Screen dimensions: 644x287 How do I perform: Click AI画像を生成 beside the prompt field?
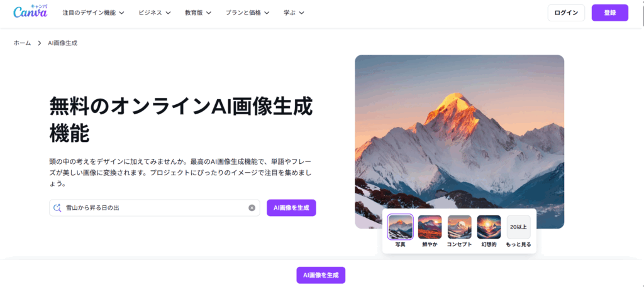(291, 208)
